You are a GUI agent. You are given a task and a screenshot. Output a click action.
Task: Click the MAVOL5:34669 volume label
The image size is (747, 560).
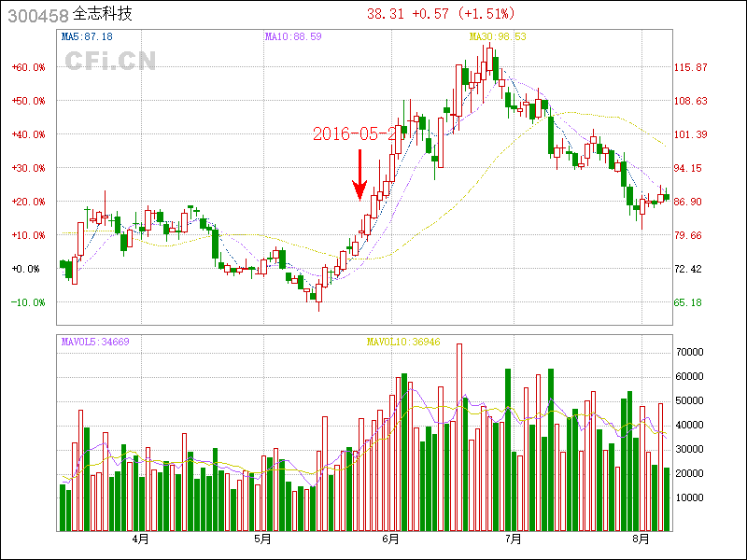(95, 342)
